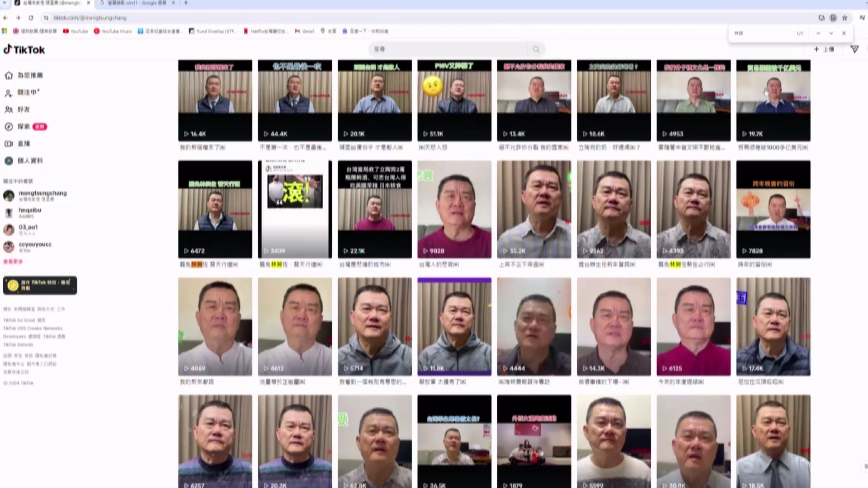The height and width of the screenshot is (488, 868).
Task: Open the Google Maps bookmark
Action: (329, 31)
